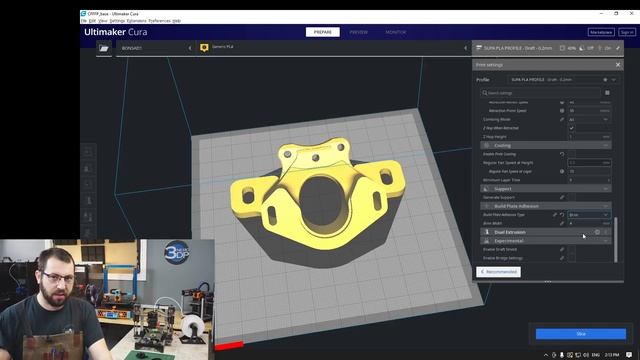640x360 pixels.
Task: Click the star icon next to profile name
Action: 605,80
